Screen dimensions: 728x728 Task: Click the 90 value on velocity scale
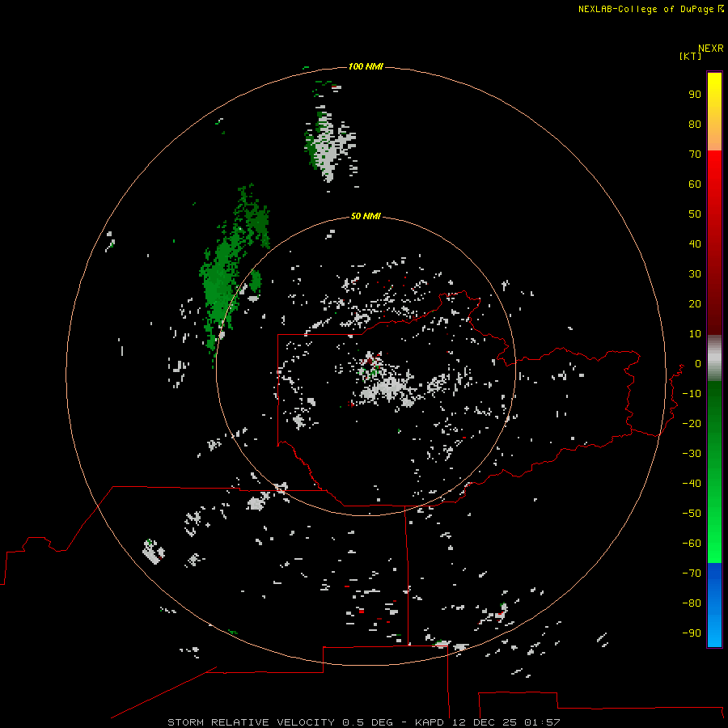[695, 95]
